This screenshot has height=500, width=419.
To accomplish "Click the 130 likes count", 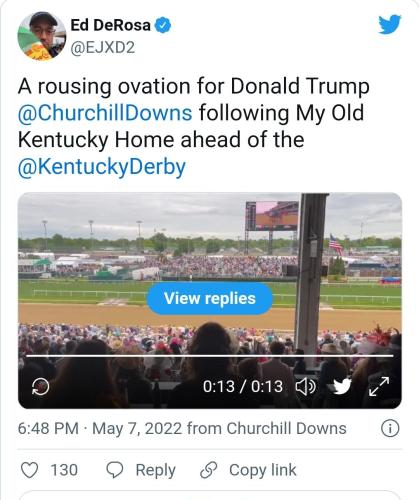I will [x=64, y=470].
